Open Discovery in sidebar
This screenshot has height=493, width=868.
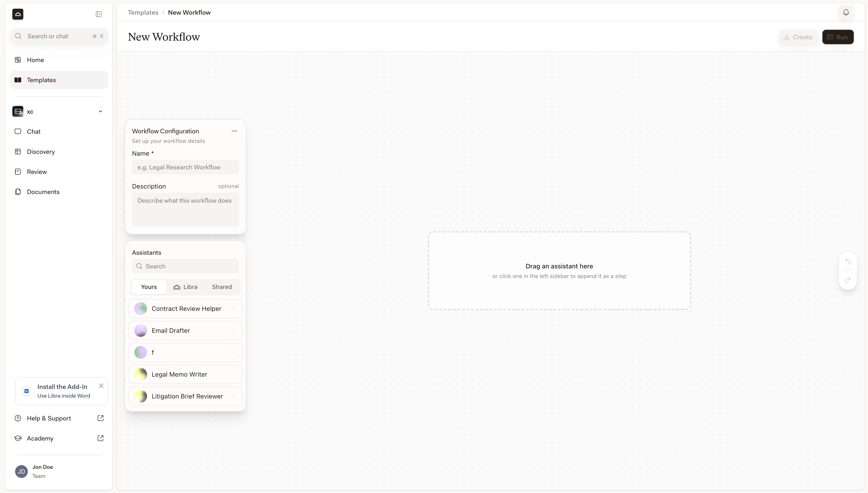tap(59, 152)
